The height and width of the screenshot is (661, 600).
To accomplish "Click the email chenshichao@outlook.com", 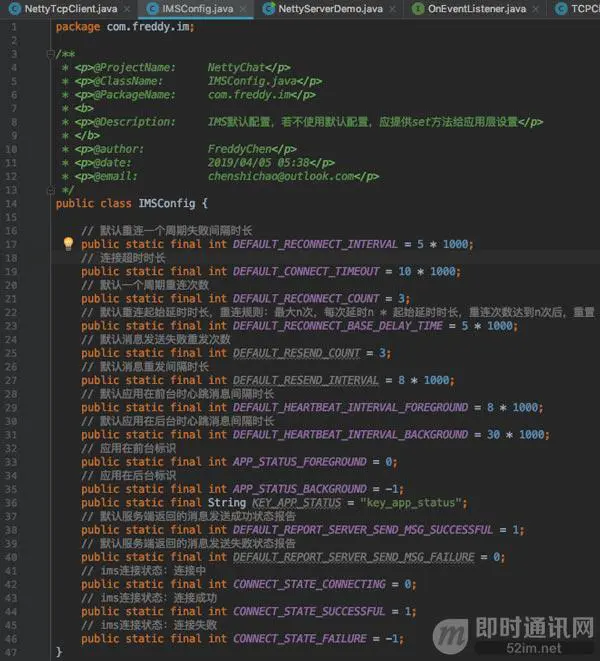I will click(280, 176).
